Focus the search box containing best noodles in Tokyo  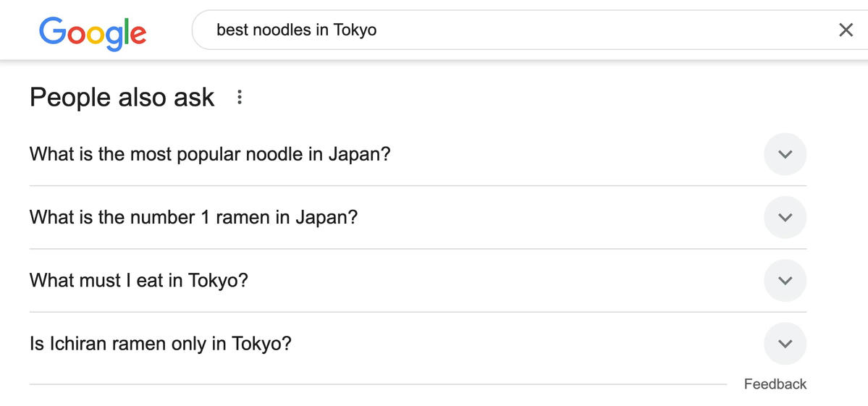(x=530, y=30)
